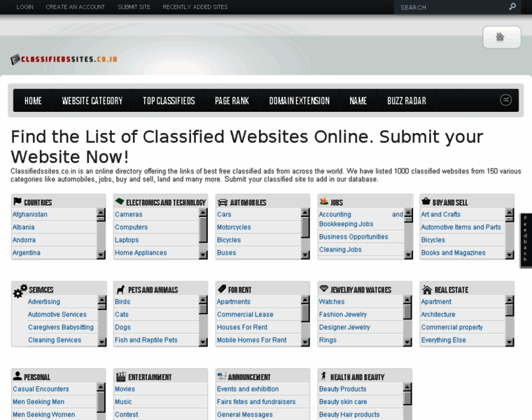This screenshot has width=532, height=420.
Task: Click the Login link
Action: click(x=24, y=7)
